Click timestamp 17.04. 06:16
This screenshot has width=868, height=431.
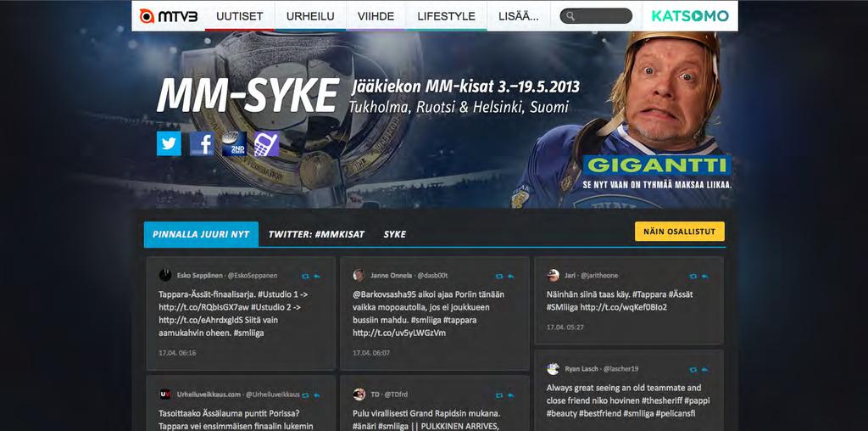pyautogui.click(x=177, y=352)
